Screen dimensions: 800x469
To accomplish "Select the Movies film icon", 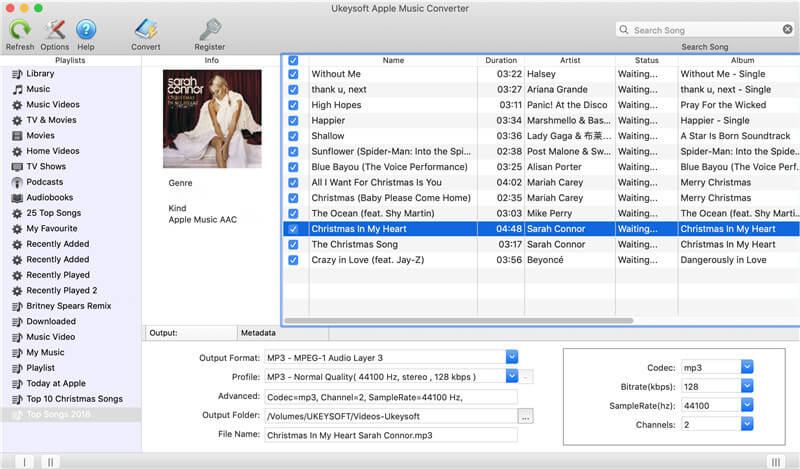I will click(17, 136).
